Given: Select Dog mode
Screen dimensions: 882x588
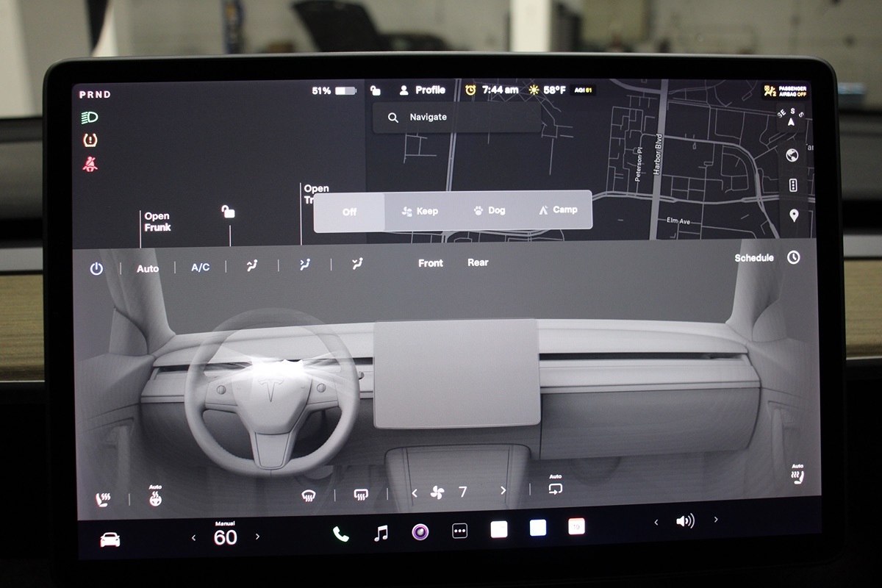Looking at the screenshot, I should (490, 210).
